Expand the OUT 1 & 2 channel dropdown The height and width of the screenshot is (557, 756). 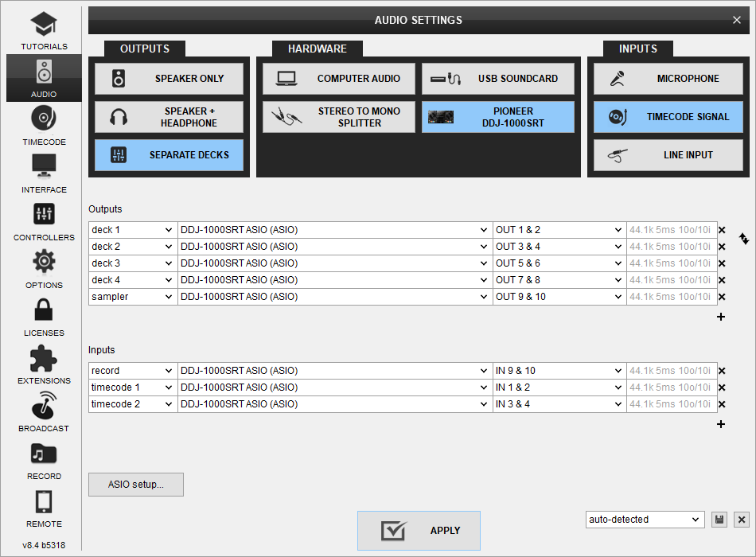[559, 230]
